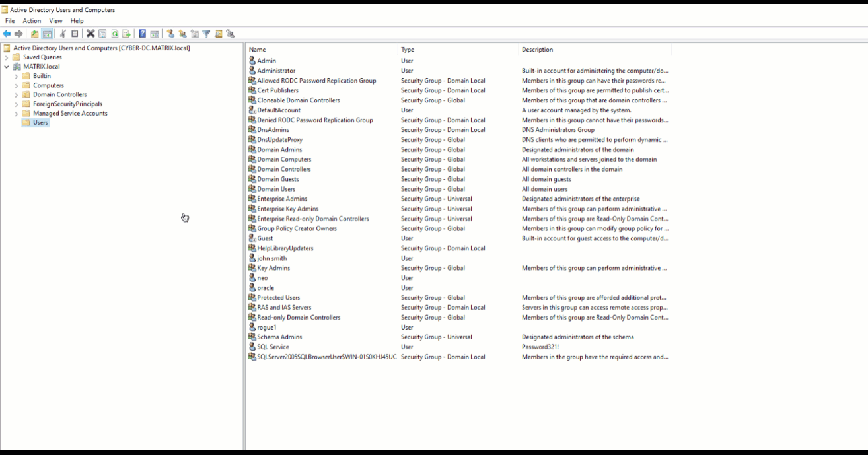This screenshot has width=868, height=455.
Task: Cut the selection with the scissors icon
Action: [x=63, y=34]
